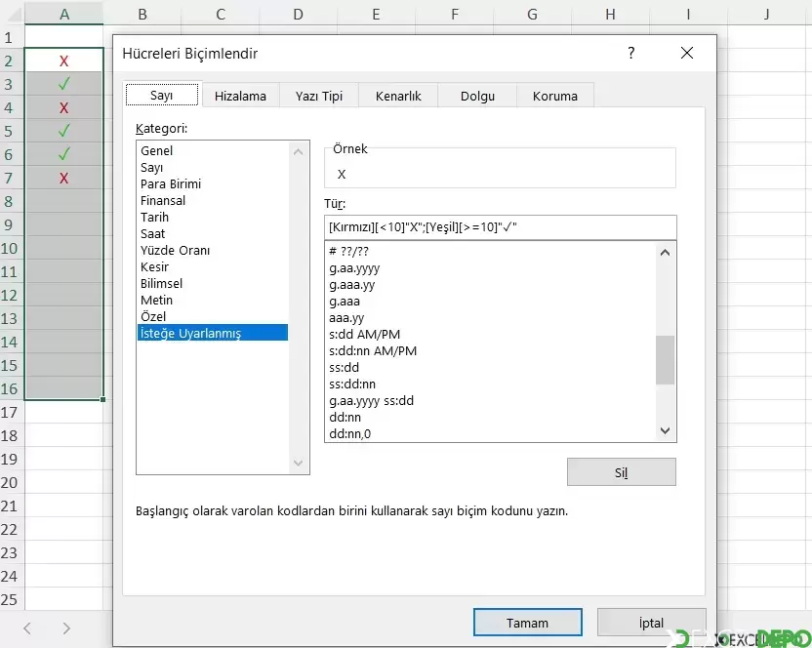
Task: Select Sayı in the Kategori list
Action: point(213,167)
